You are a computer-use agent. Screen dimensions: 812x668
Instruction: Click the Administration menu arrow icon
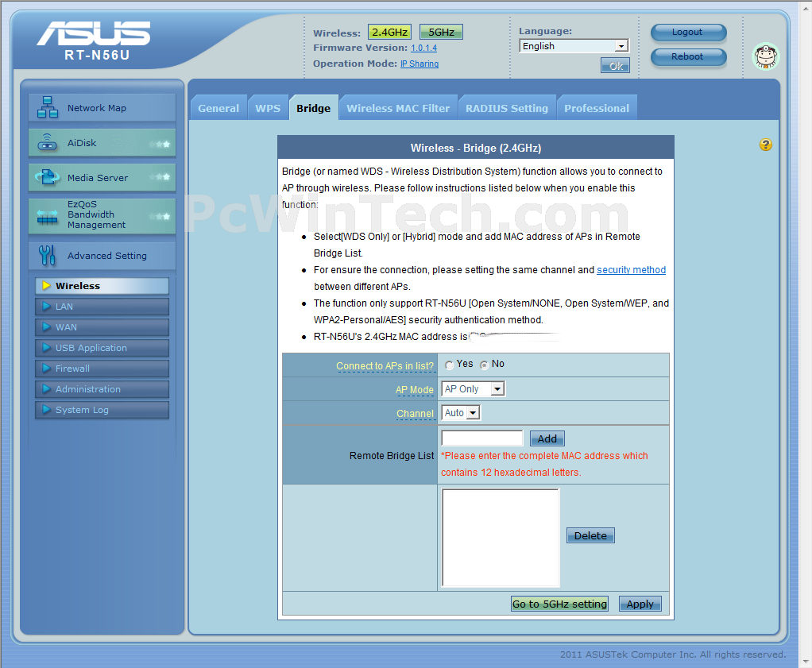click(x=46, y=389)
